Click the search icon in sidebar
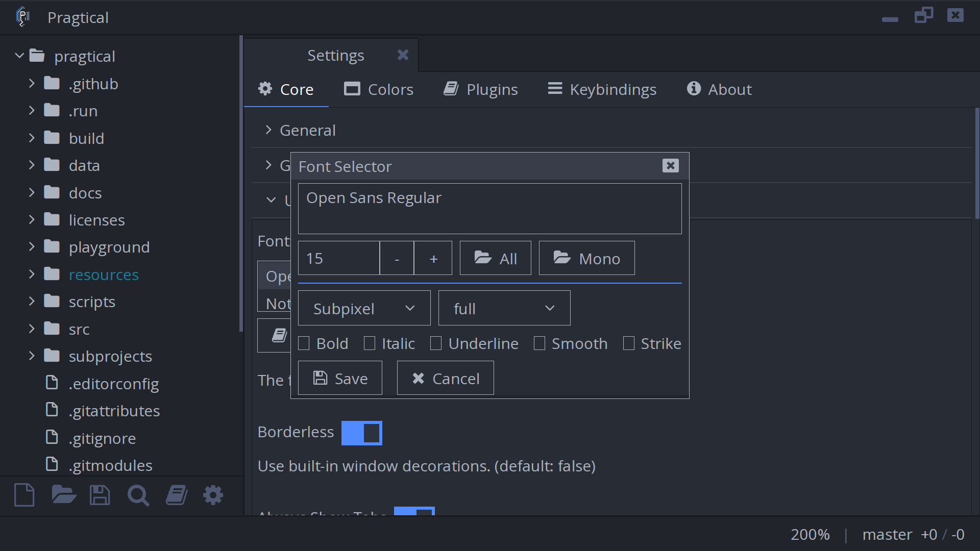980x551 pixels. (x=138, y=496)
